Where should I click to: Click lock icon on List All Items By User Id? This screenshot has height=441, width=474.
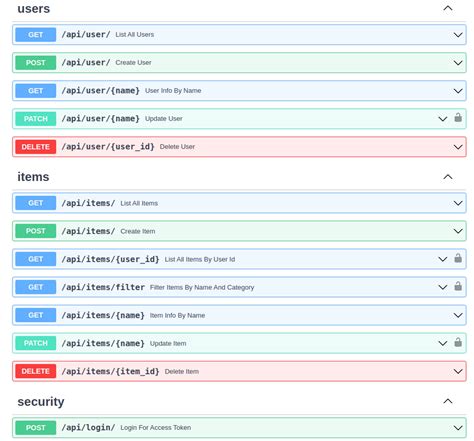click(x=458, y=258)
